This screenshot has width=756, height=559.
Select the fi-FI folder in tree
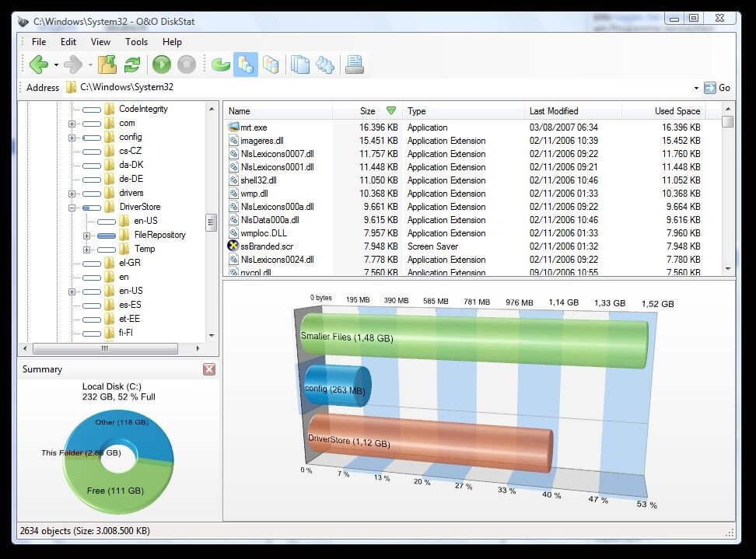125,333
